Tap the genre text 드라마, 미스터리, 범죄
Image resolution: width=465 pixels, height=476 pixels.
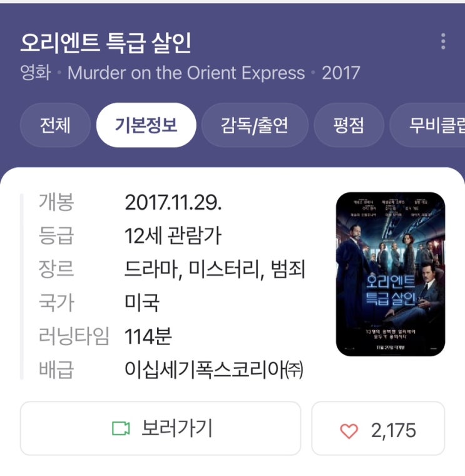(x=215, y=269)
